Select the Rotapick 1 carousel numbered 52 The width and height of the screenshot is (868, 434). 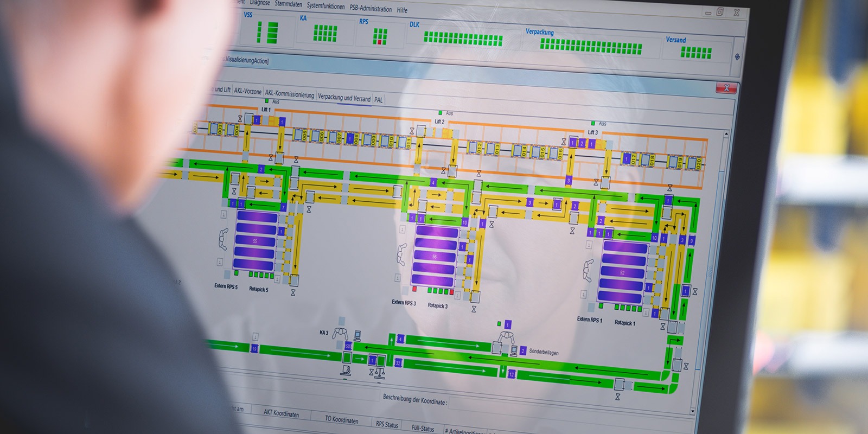(x=622, y=272)
